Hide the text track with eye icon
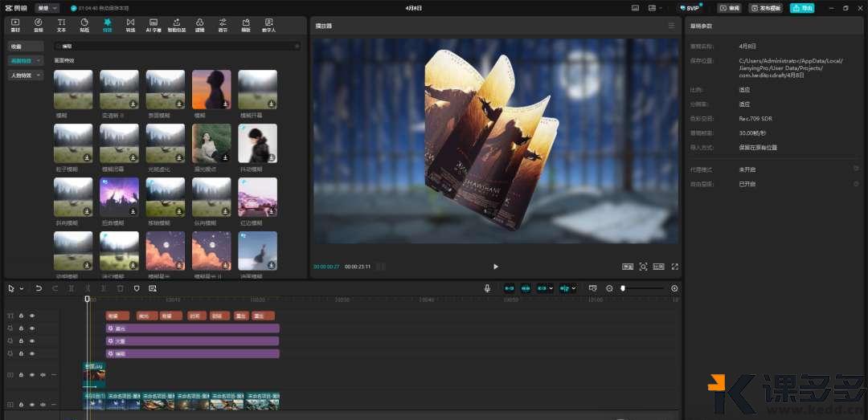The width and height of the screenshot is (868, 420). (x=32, y=316)
